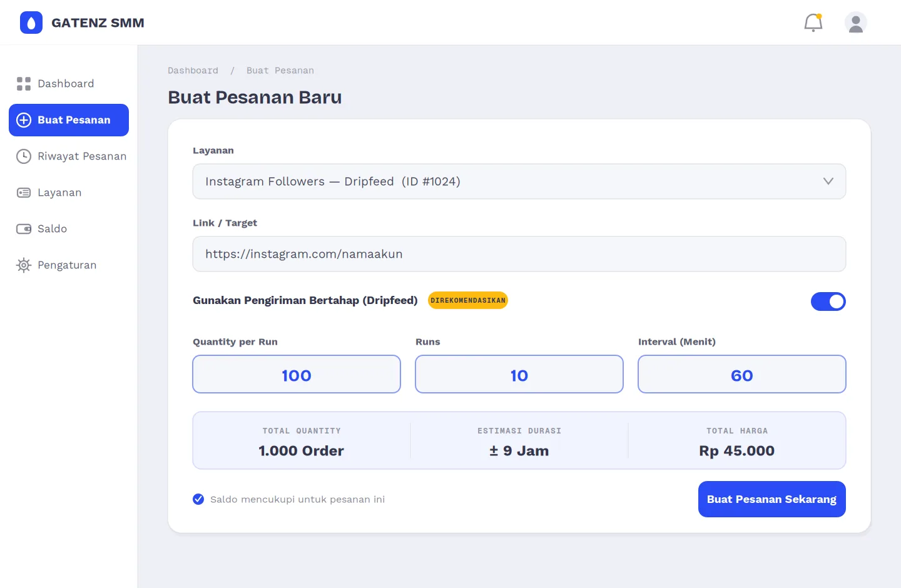Click the DIREKOMENDASIKAN badge
The height and width of the screenshot is (588, 901).
[468, 300]
